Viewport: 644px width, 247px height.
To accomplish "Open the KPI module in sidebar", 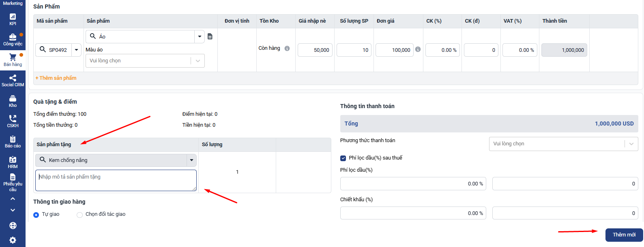I will point(13,19).
